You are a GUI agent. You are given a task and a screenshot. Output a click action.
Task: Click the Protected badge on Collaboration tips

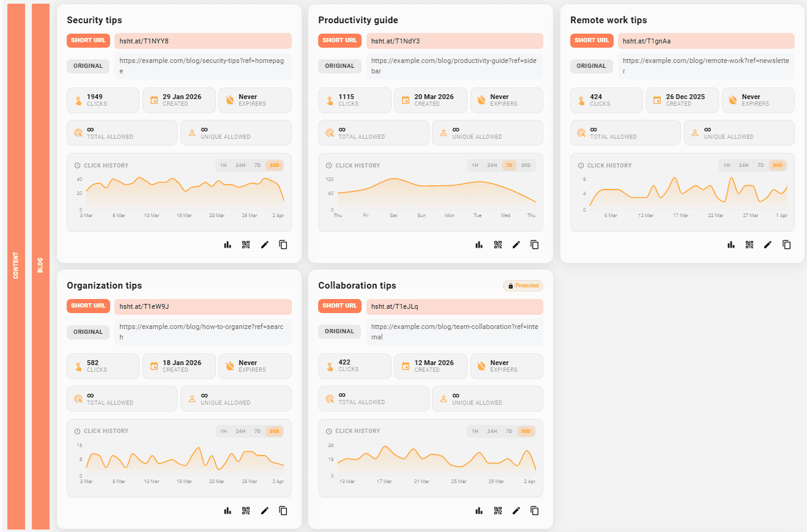(523, 286)
